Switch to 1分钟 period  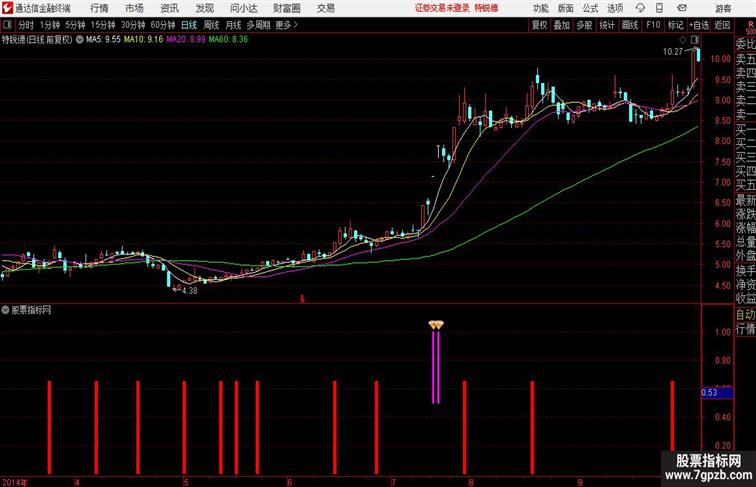coord(50,25)
